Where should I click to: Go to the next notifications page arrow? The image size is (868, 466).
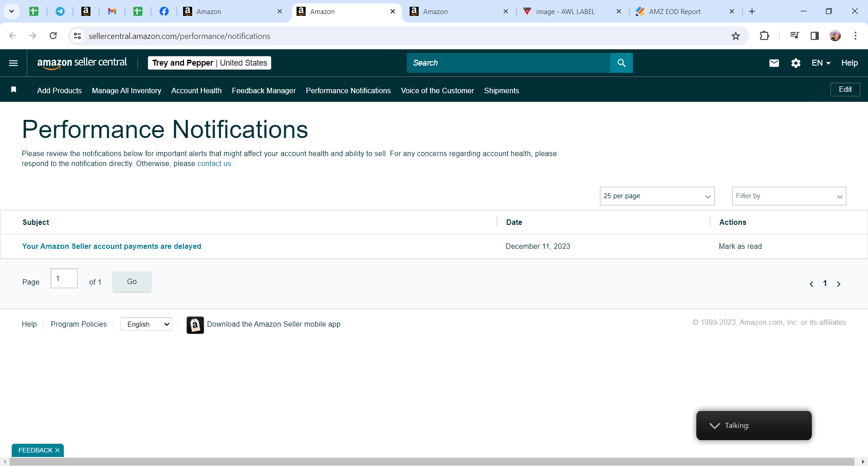[839, 284]
